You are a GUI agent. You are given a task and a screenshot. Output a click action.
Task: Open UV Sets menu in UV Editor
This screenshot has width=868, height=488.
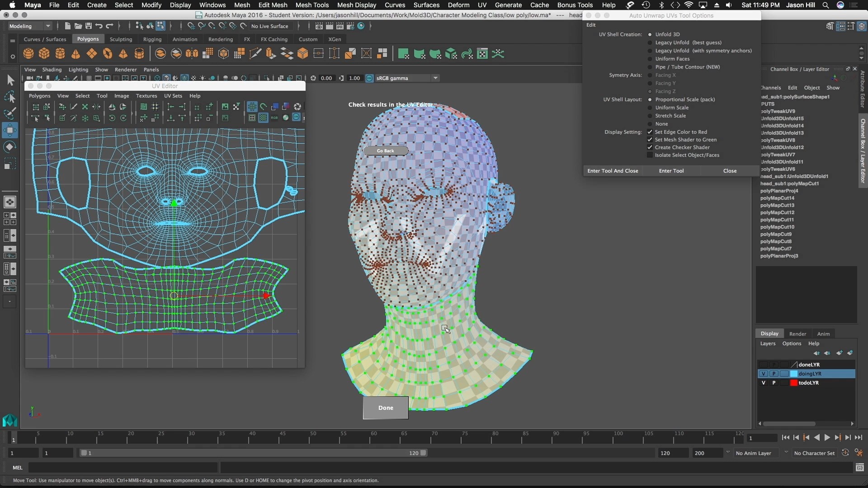[x=173, y=96]
